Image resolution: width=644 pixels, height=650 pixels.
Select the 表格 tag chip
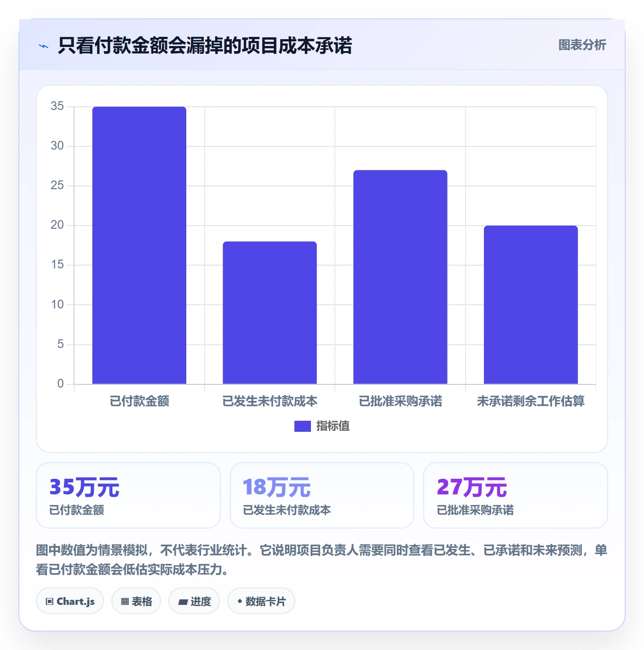(x=136, y=601)
